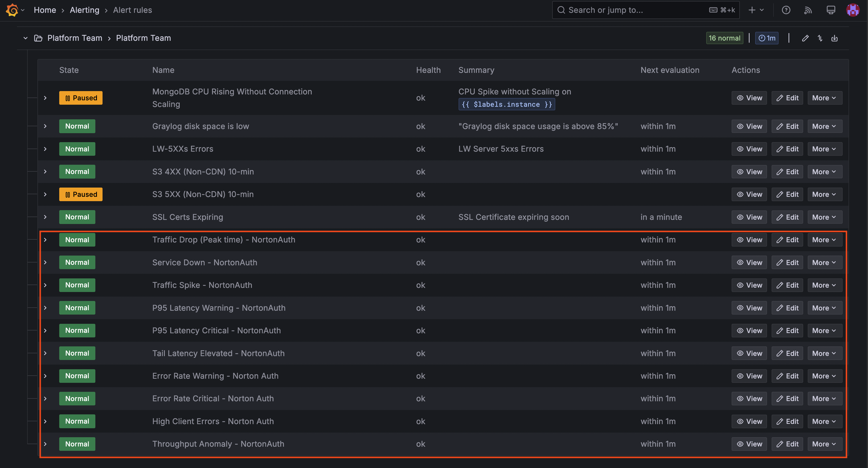Click the 1m evaluation interval badge
Viewport: 868px width, 468px height.
(766, 38)
